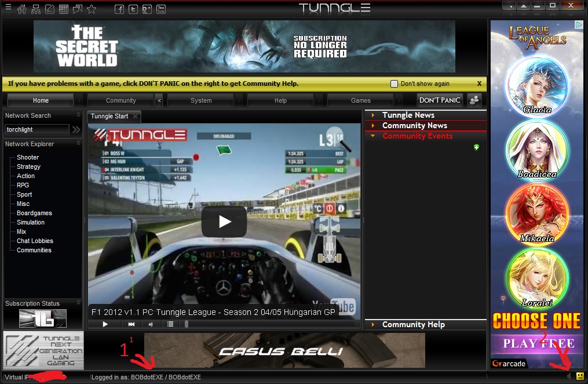Click the edit/notepad icon in toolbar
Screen dimensions: 588x384
50,9
